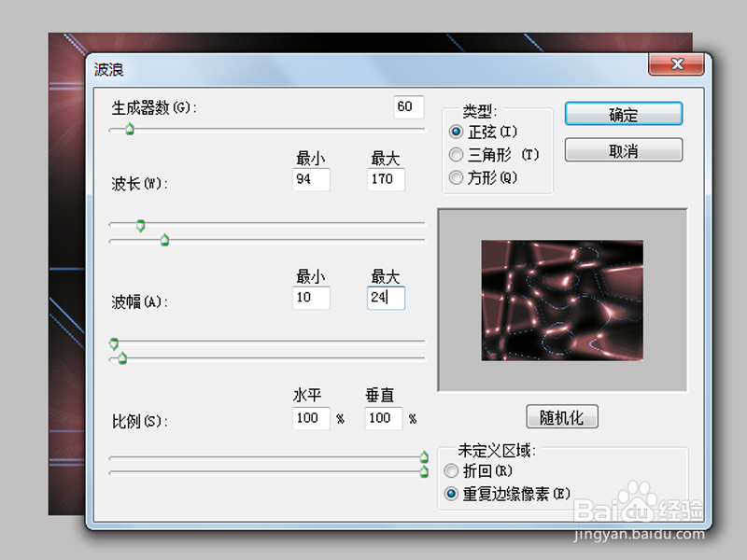Click the amplitude maximum field showing 24
Screen dimensions: 747x560
385,298
